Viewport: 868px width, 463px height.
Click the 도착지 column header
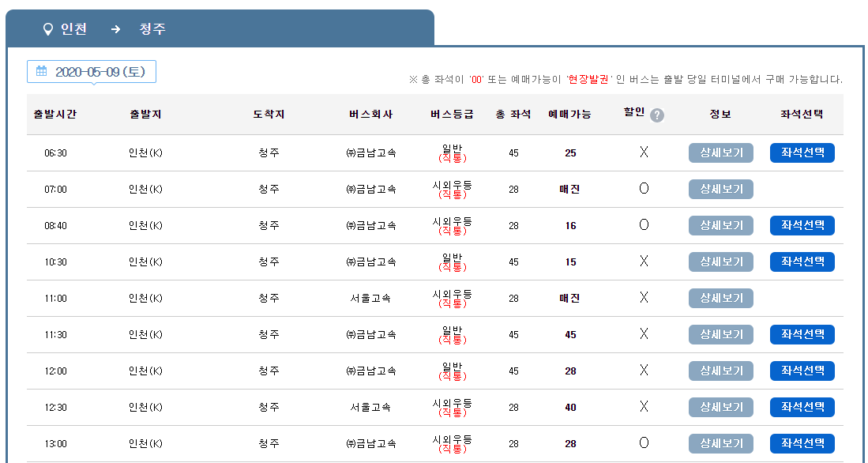point(269,114)
